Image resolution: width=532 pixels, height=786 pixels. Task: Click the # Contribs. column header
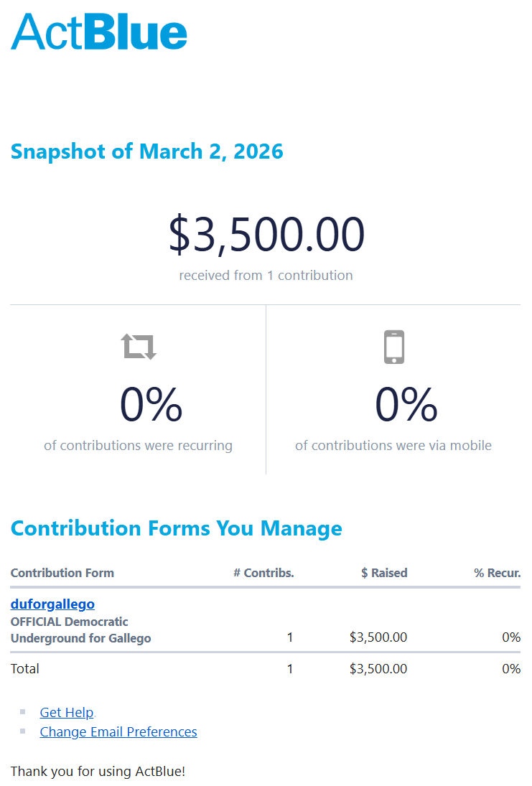tap(263, 573)
